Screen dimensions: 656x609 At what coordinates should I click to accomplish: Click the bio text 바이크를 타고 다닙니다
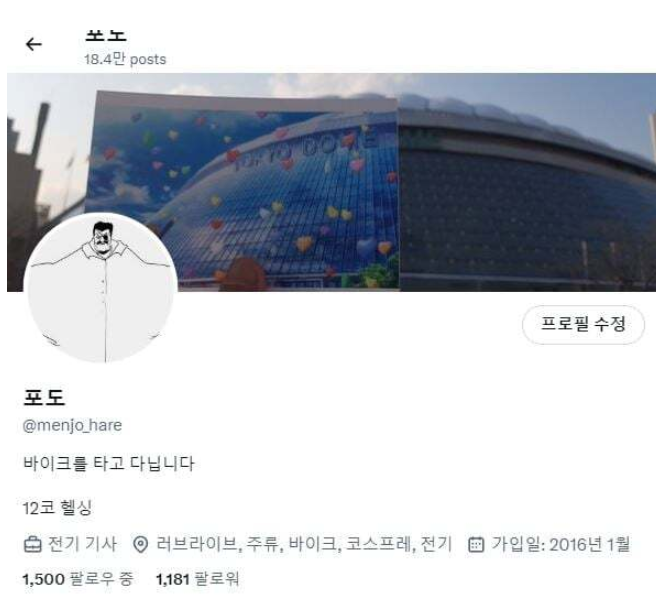pyautogui.click(x=109, y=463)
